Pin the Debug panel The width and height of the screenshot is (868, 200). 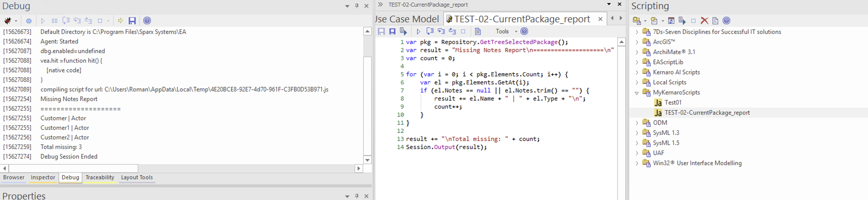pos(357,6)
